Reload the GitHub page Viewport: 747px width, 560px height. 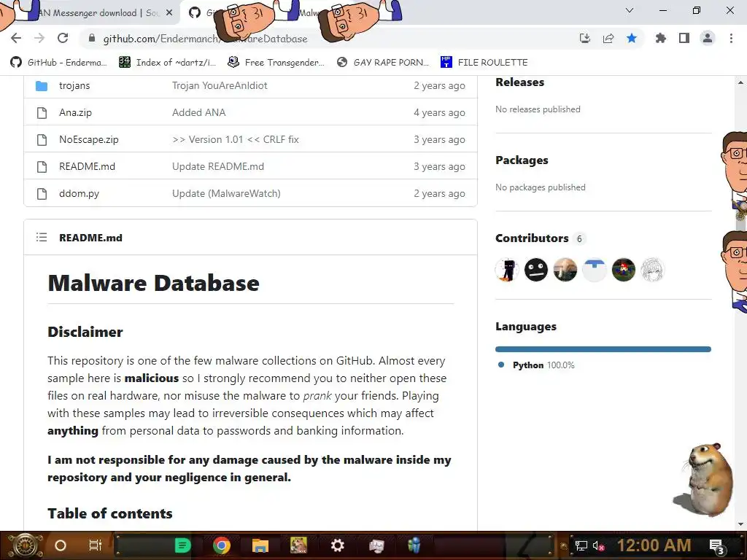63,38
